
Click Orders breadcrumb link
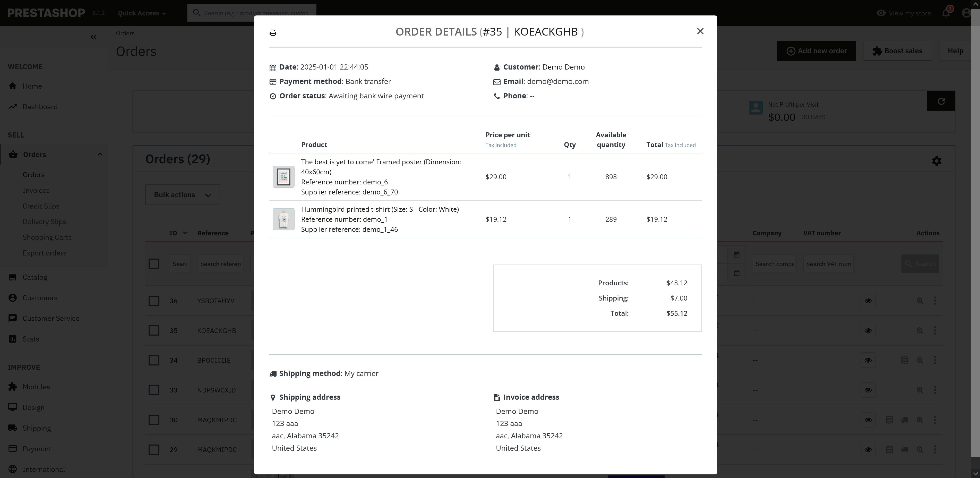125,33
